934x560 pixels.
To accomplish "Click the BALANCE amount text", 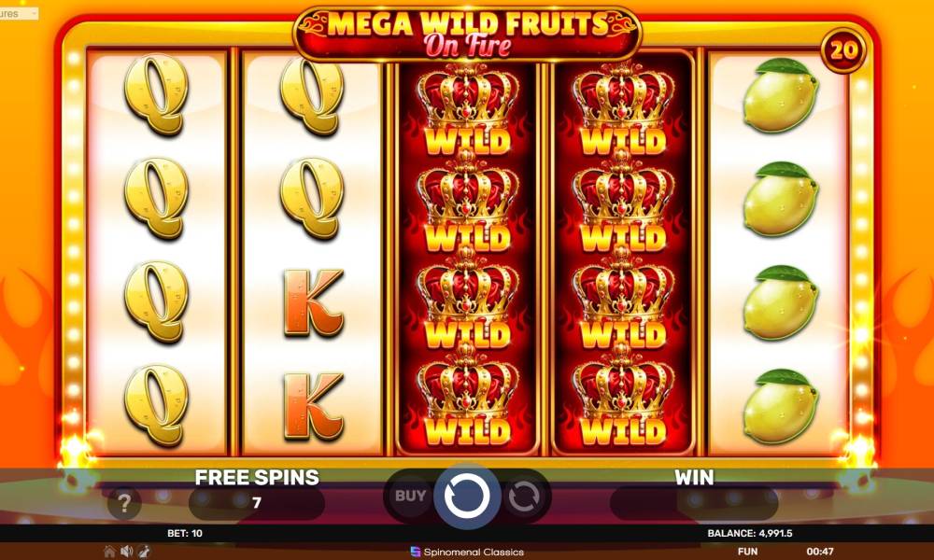I will click(750, 533).
